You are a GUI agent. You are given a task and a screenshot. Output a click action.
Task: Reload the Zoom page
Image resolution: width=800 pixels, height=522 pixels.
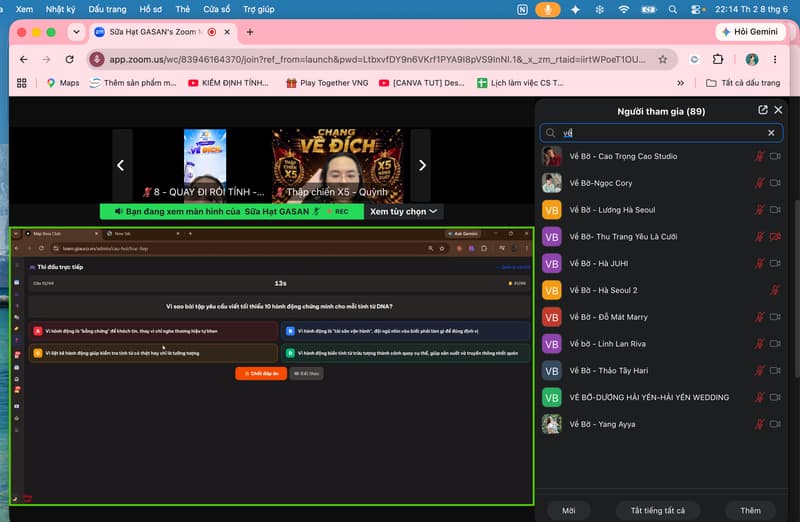point(69,59)
